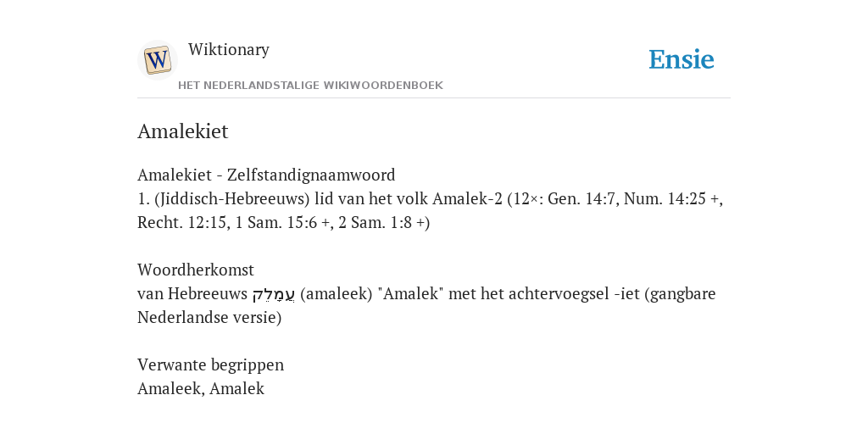This screenshot has width=868, height=434.
Task: Click related term Amalek at bottom
Action: [x=237, y=389]
